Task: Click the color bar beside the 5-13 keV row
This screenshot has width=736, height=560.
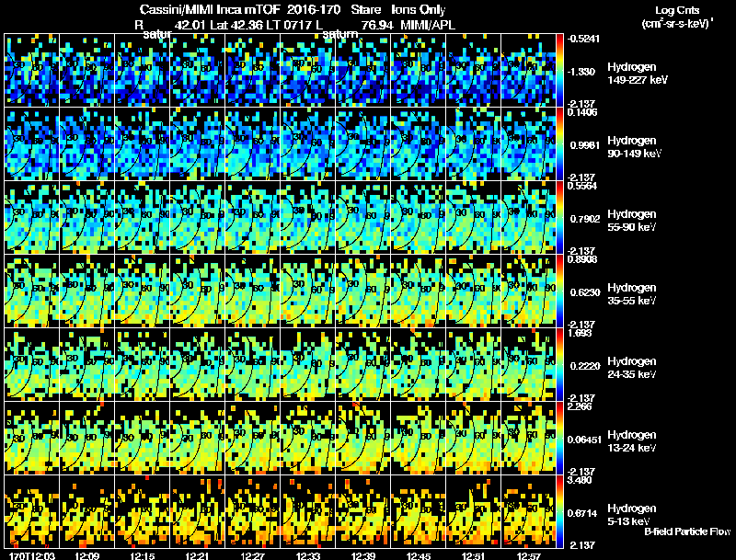Action: tap(559, 512)
